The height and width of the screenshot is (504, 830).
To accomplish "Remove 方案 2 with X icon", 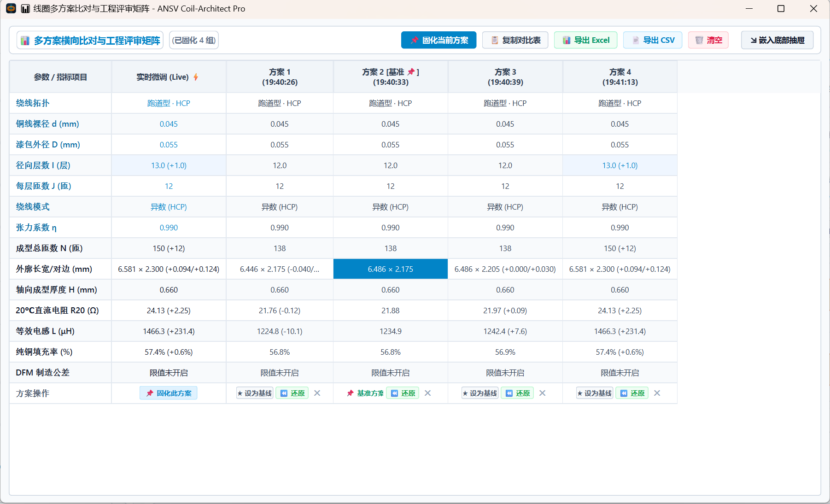I will pos(427,393).
